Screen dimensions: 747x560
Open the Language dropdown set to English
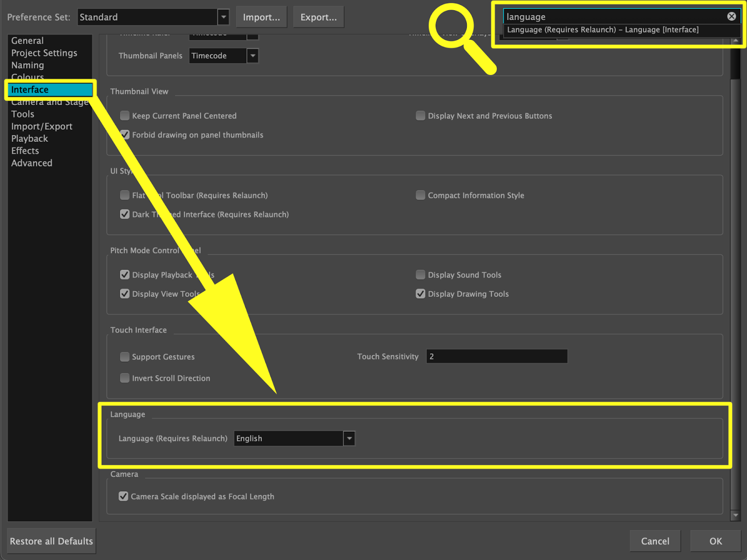(294, 439)
